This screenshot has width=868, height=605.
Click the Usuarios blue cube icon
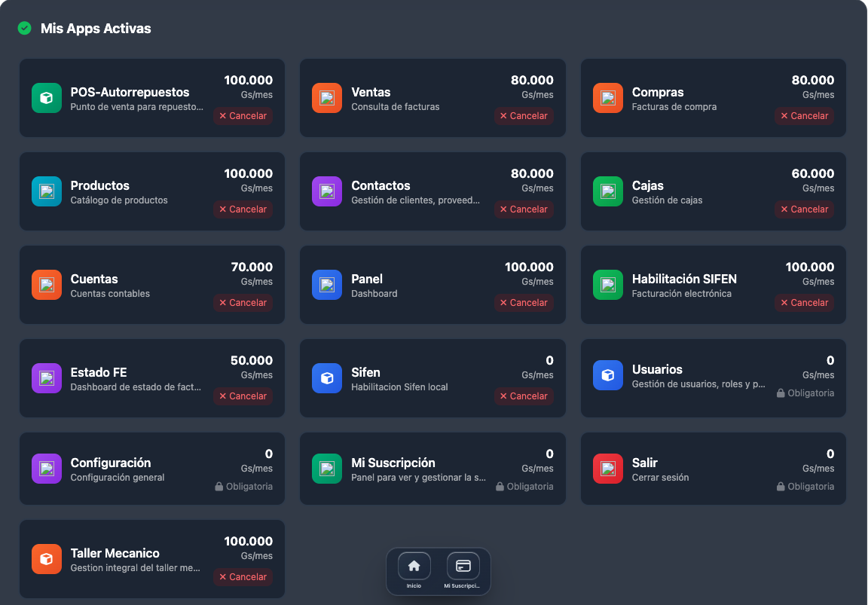click(x=608, y=375)
